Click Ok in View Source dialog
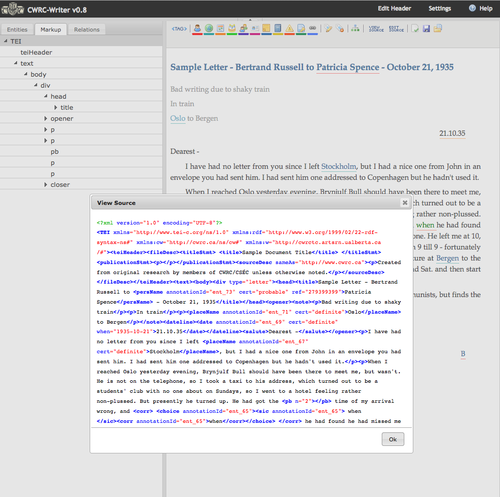Image resolution: width=500 pixels, height=497 pixels. tap(393, 439)
